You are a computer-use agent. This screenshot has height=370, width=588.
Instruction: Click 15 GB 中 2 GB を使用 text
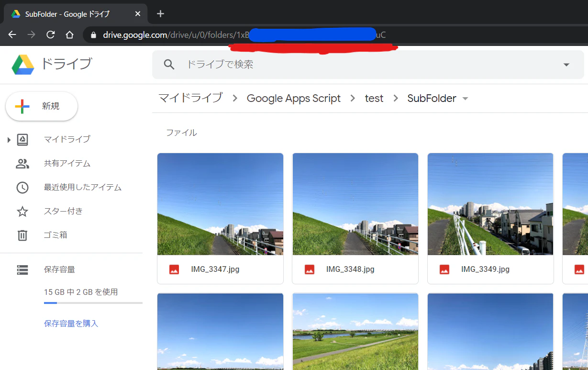(x=81, y=292)
